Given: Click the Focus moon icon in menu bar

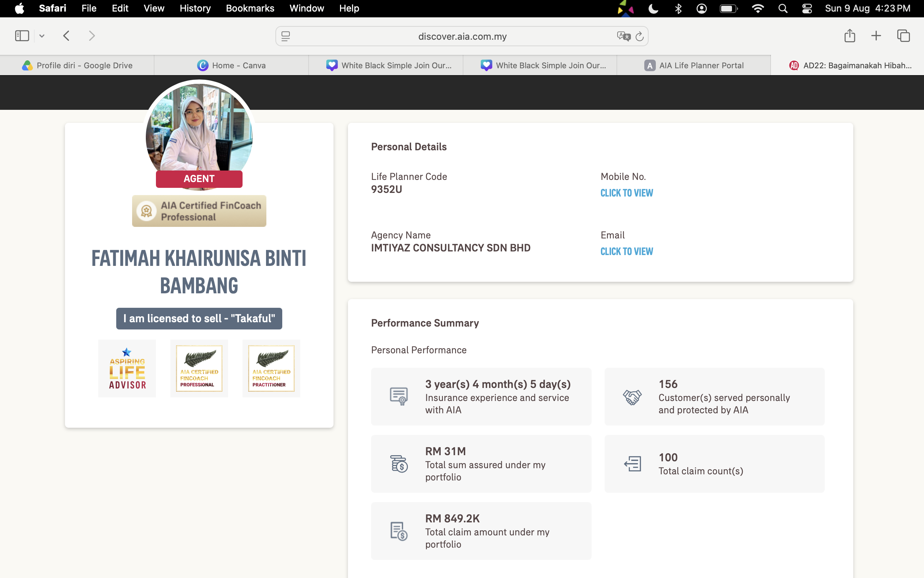Looking at the screenshot, I should pos(653,8).
